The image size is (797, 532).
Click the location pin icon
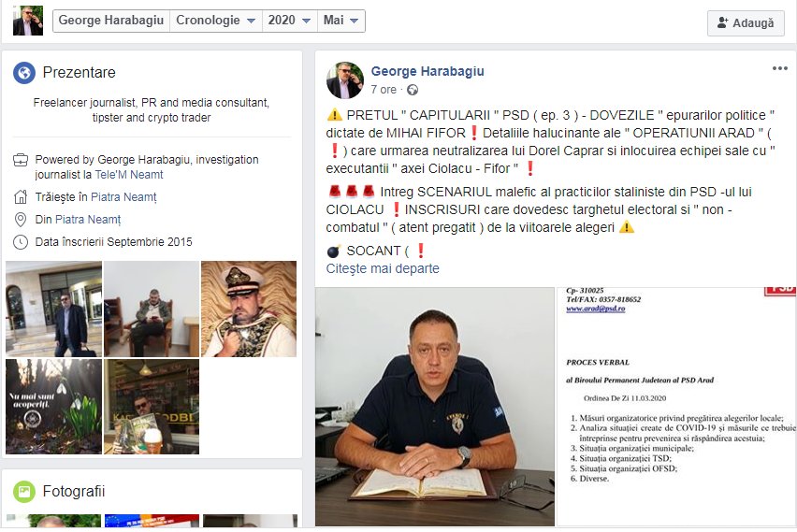(x=21, y=220)
